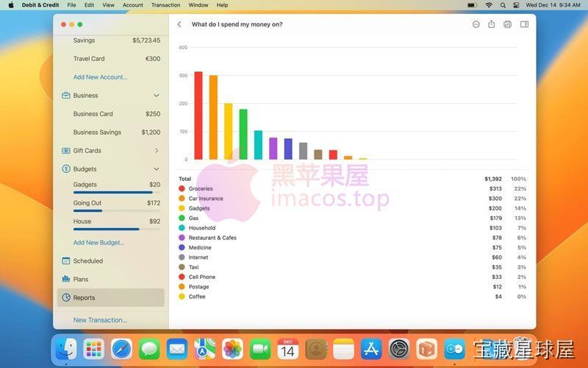Viewport: 588px width, 368px height.
Task: Click the red Groceries legend dot
Action: (x=182, y=188)
